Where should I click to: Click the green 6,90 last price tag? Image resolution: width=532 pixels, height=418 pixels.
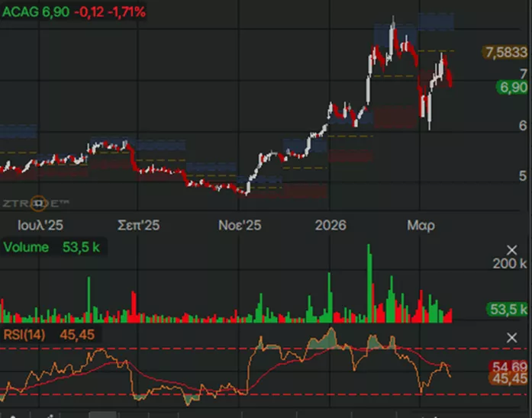click(512, 88)
